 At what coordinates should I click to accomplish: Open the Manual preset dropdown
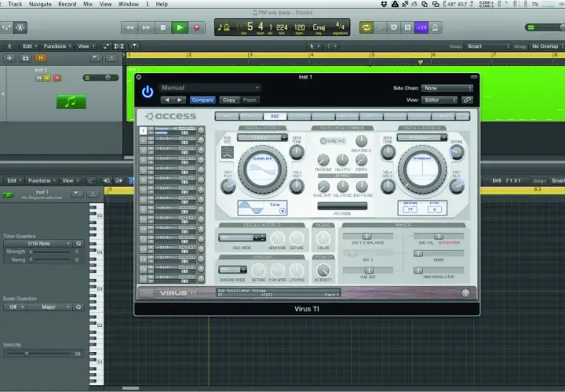point(209,88)
